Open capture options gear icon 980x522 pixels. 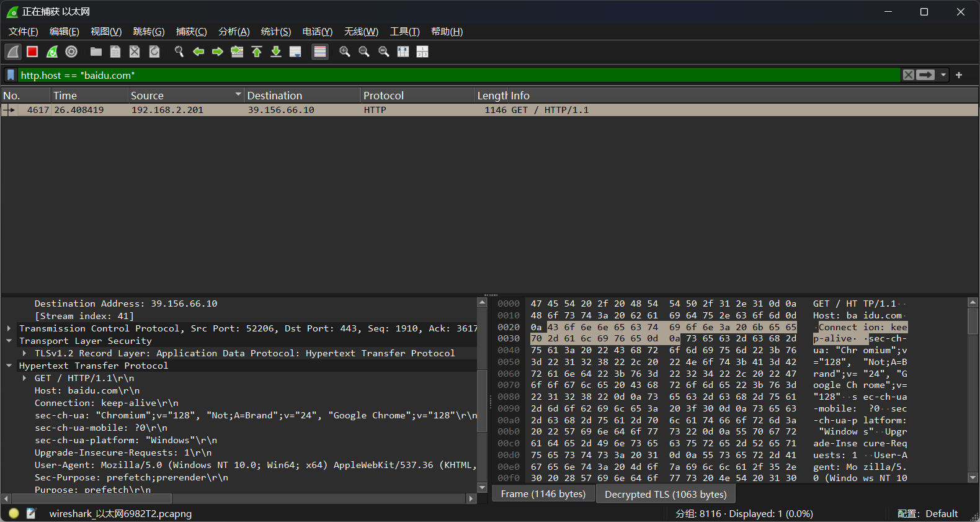click(71, 52)
